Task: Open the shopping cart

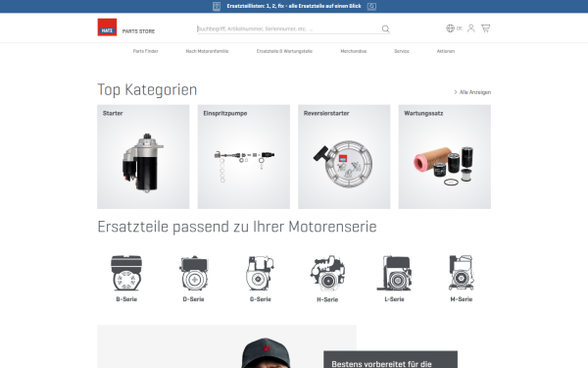Action: 486,28
